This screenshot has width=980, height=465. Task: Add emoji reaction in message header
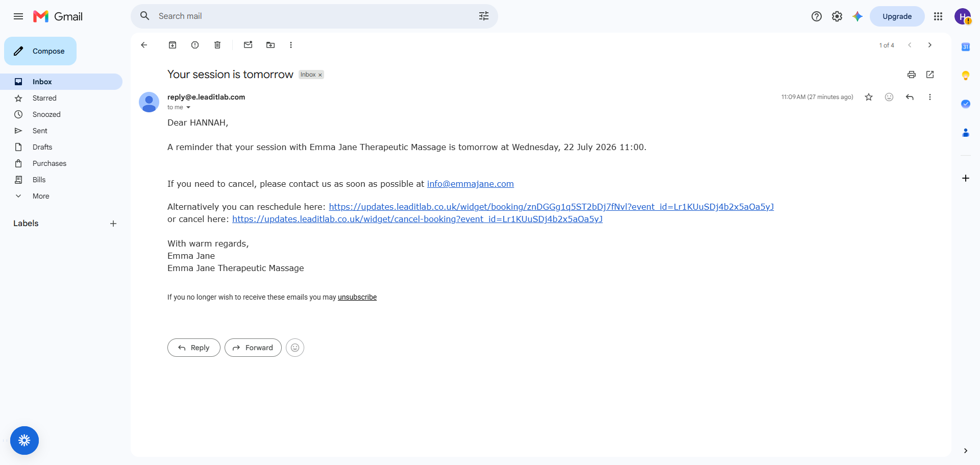[x=889, y=97]
